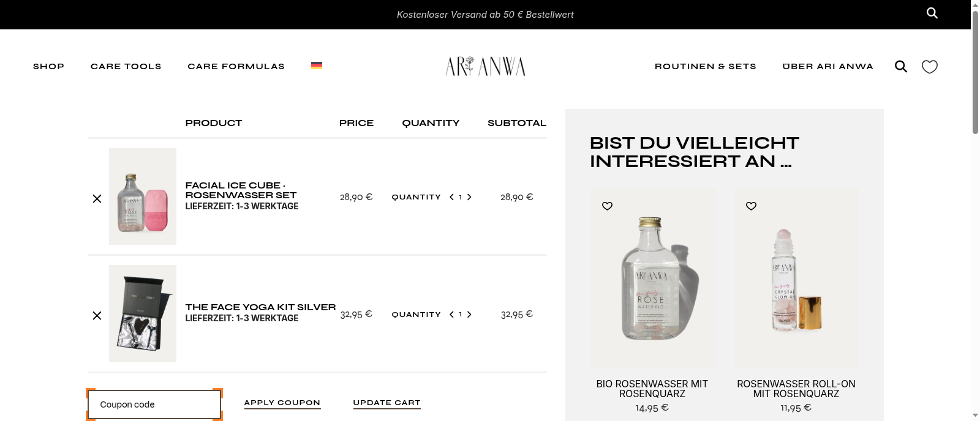Image resolution: width=980 pixels, height=421 pixels.
Task: Open the search icon in the top bar
Action: tap(932, 13)
